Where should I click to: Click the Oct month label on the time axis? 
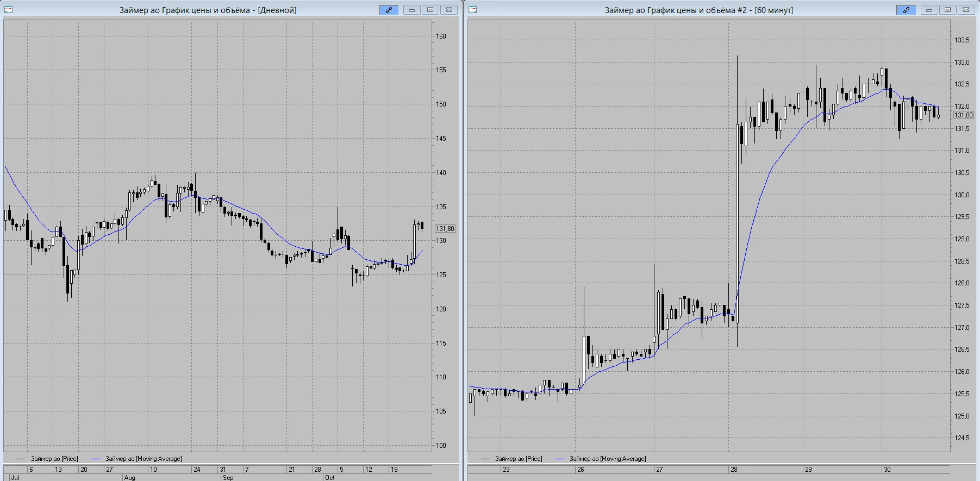tap(330, 478)
